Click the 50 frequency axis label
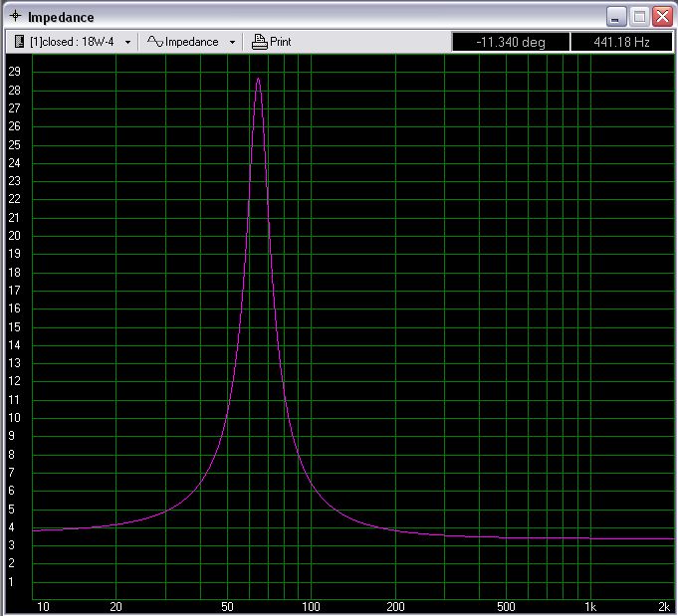 (227, 607)
